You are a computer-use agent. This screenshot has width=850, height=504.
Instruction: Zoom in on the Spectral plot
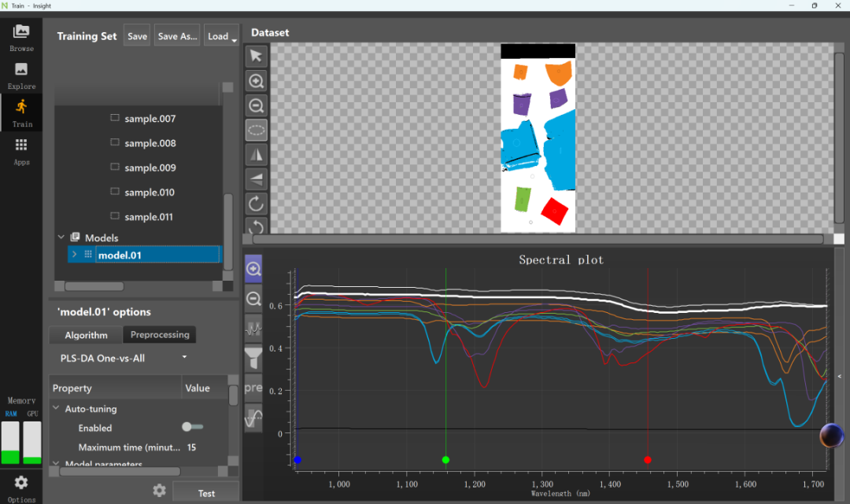tap(253, 269)
